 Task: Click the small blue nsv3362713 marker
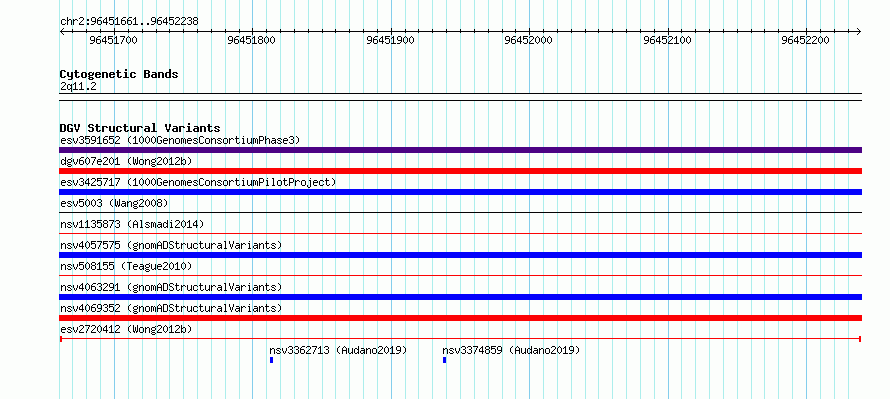271,360
